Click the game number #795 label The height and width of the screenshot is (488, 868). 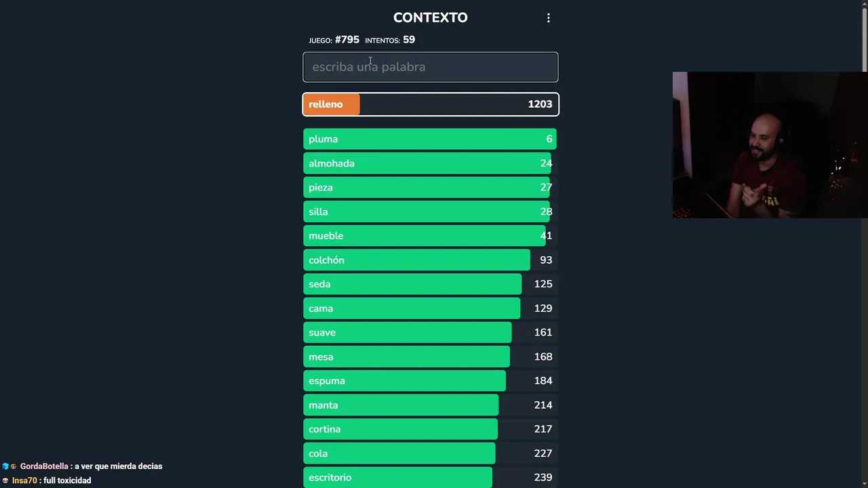click(347, 40)
